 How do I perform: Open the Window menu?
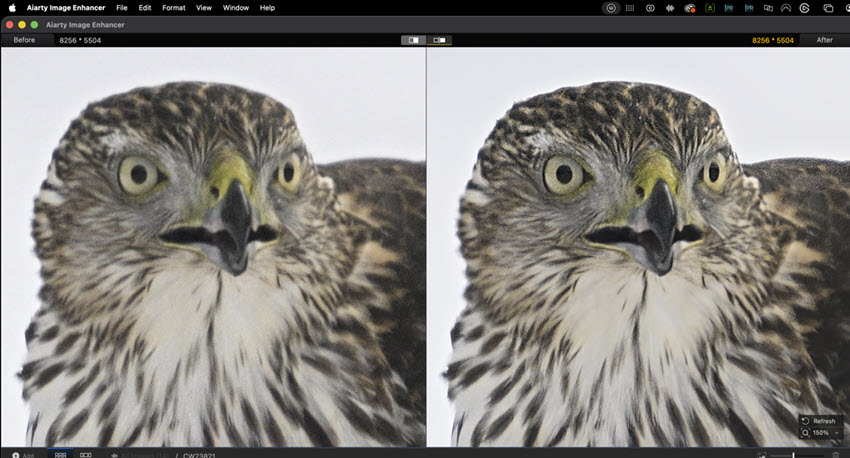click(236, 8)
